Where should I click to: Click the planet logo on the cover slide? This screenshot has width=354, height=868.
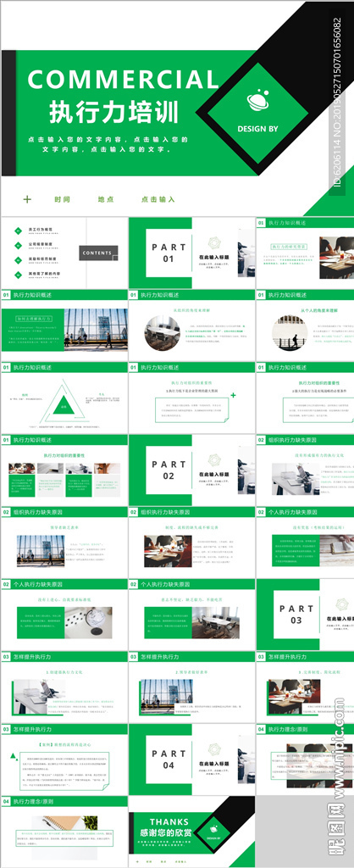coord(257,101)
